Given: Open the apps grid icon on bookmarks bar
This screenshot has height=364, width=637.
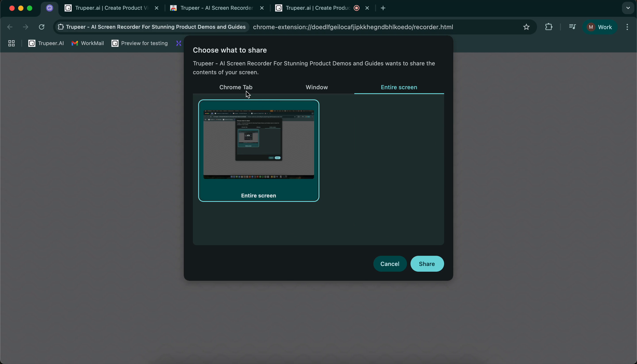Looking at the screenshot, I should click(x=11, y=43).
